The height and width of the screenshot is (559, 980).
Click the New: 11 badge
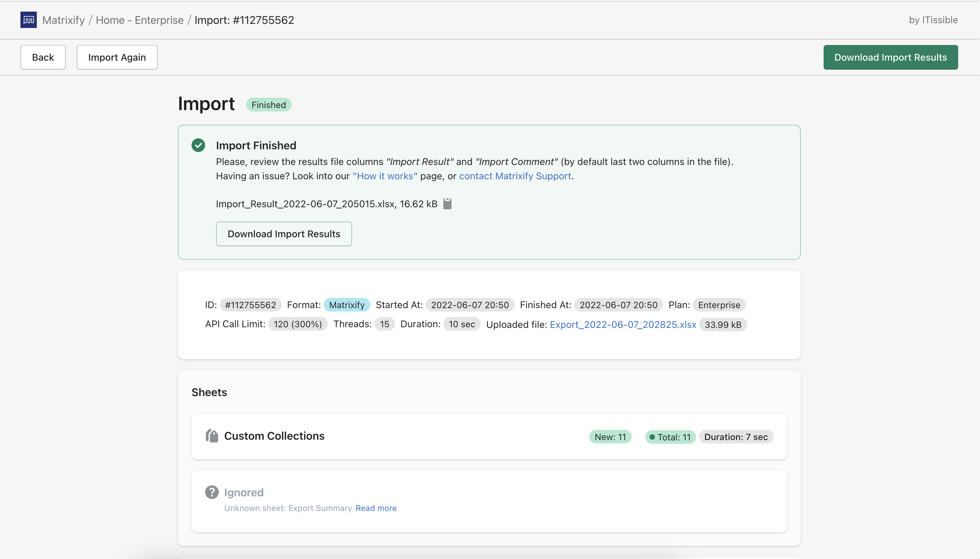click(610, 437)
